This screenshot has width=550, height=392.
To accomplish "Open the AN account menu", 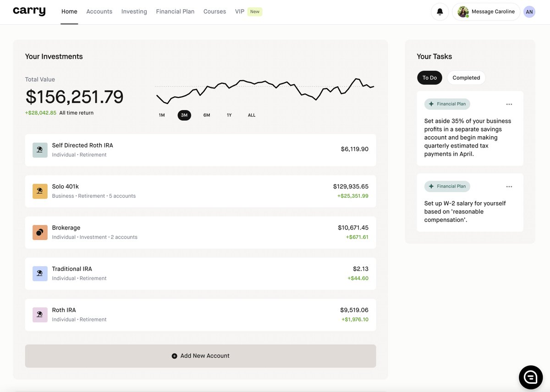I will pyautogui.click(x=529, y=11).
